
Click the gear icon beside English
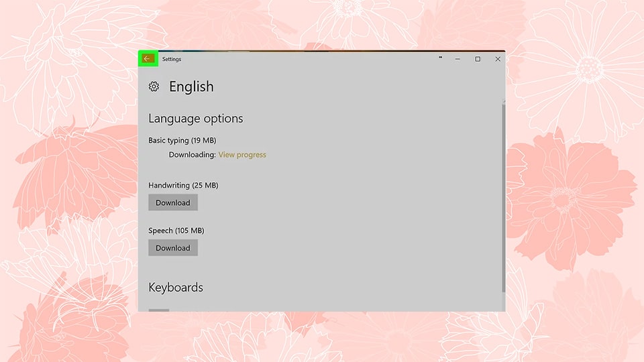pos(154,86)
